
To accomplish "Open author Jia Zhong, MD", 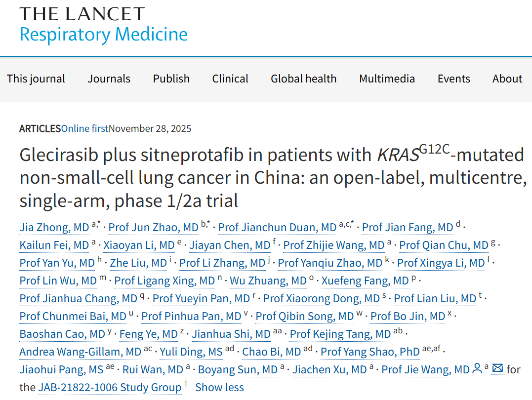I will pyautogui.click(x=54, y=227).
